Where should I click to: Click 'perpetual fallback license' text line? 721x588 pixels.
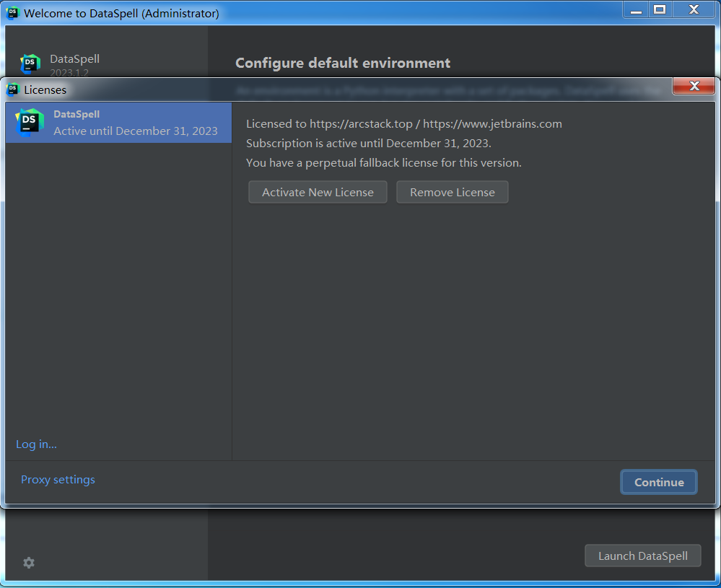coord(383,163)
